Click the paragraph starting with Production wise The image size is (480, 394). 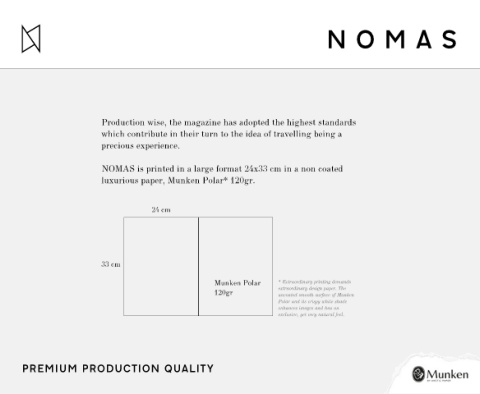click(x=229, y=134)
